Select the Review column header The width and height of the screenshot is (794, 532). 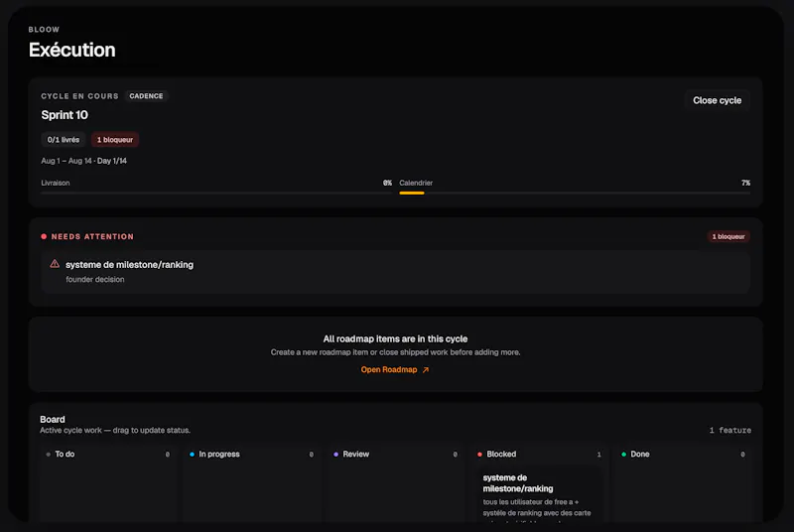point(395,454)
